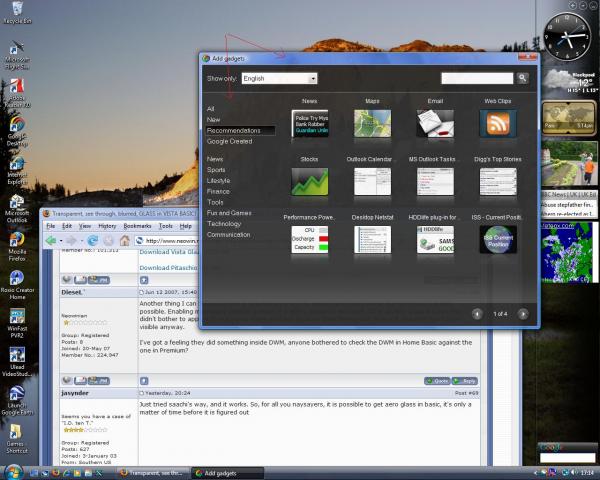This screenshot has width=600, height=480.
Task: Click the Windows Start orb
Action: tap(14, 472)
